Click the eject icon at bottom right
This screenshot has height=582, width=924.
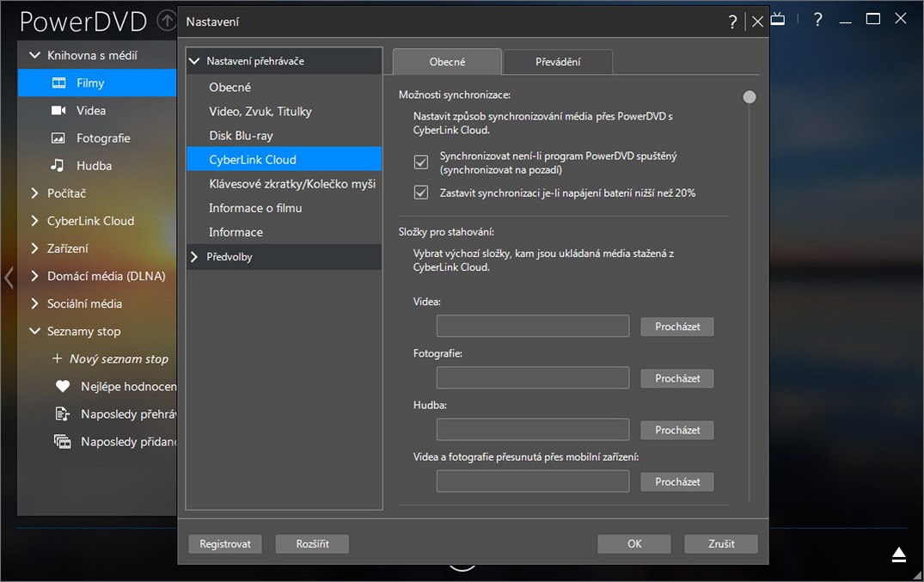899,554
